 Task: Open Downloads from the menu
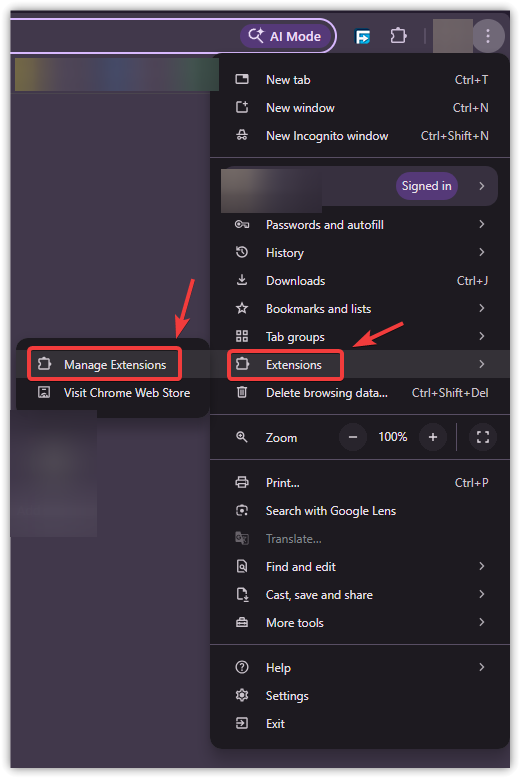point(360,281)
